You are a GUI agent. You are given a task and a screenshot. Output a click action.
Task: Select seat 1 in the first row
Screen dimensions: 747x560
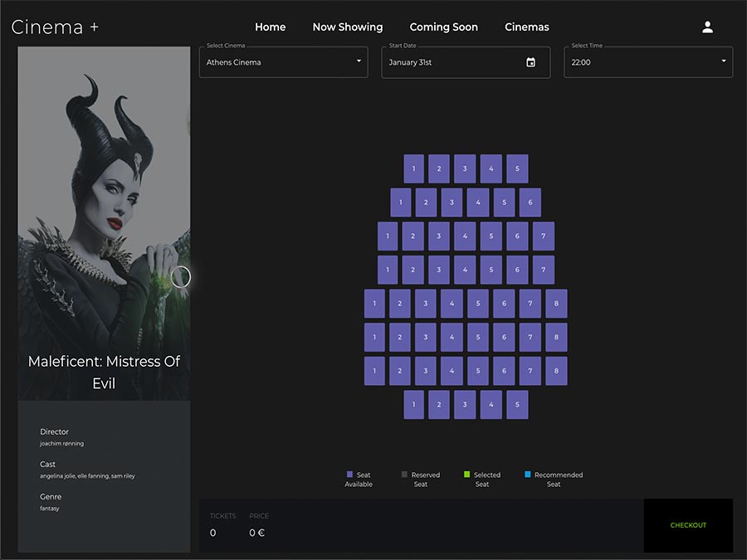(x=413, y=168)
